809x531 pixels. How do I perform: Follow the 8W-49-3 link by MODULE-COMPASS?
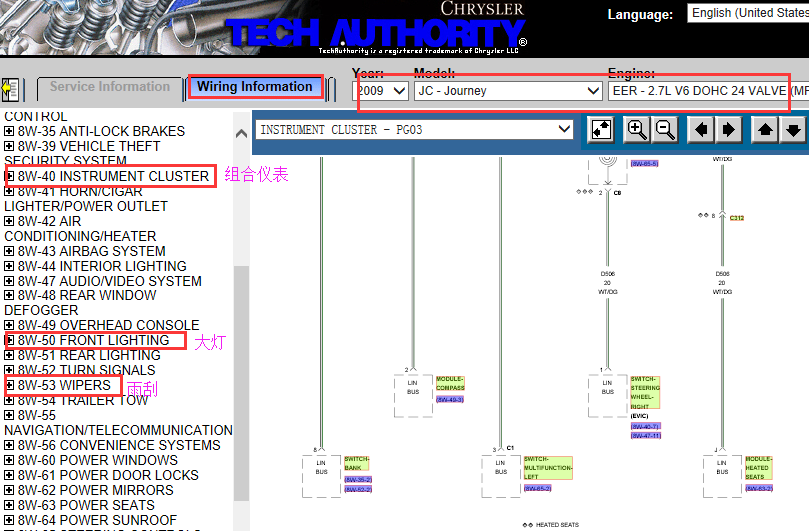click(x=450, y=399)
